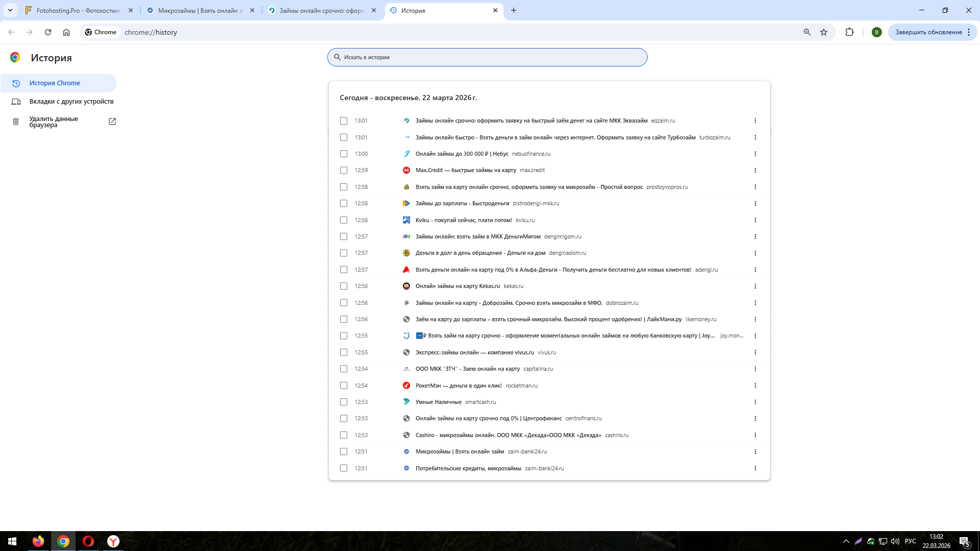
Task: Open the Умные Наличные history link
Action: tap(439, 402)
